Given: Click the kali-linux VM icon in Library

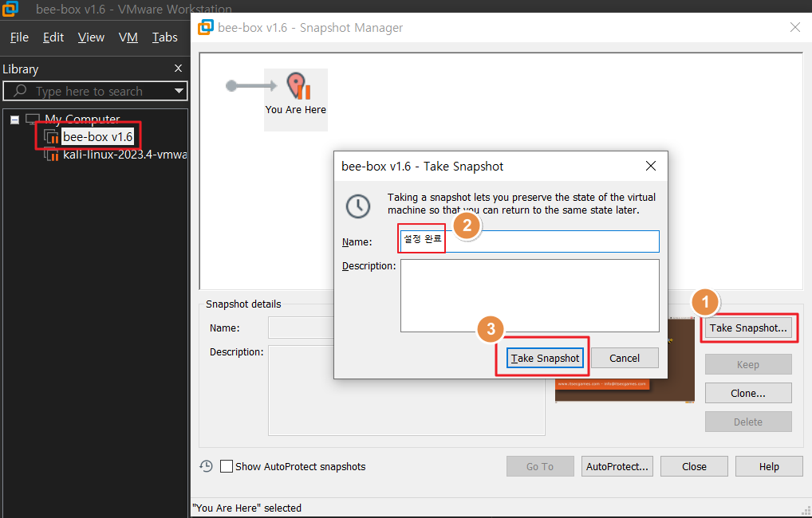Looking at the screenshot, I should [51, 154].
